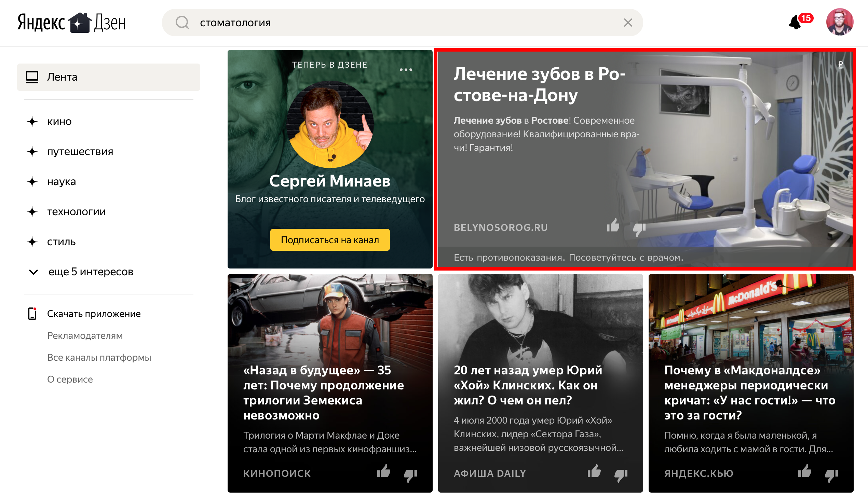
Task: Click the BELYNOSOROG.RU source label
Action: click(501, 228)
